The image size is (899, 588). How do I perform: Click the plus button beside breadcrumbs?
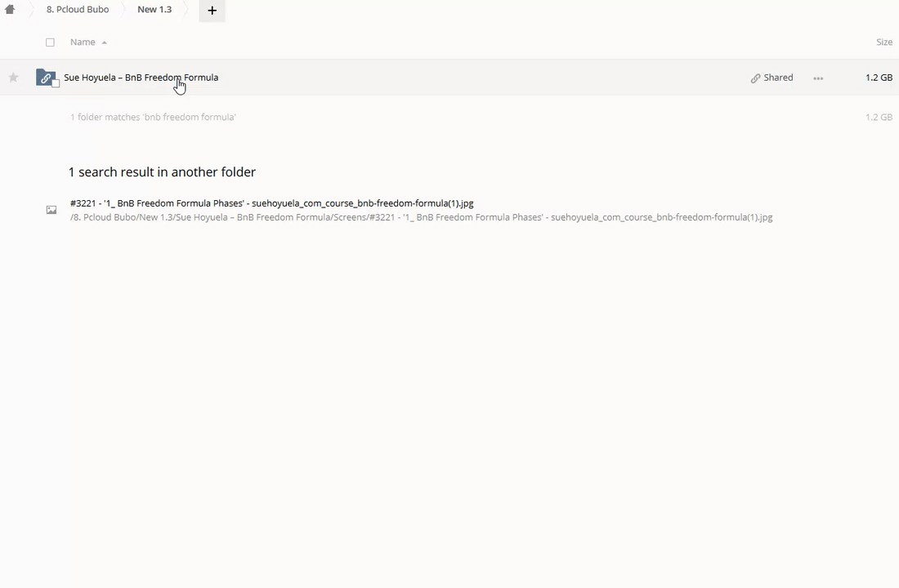[212, 11]
